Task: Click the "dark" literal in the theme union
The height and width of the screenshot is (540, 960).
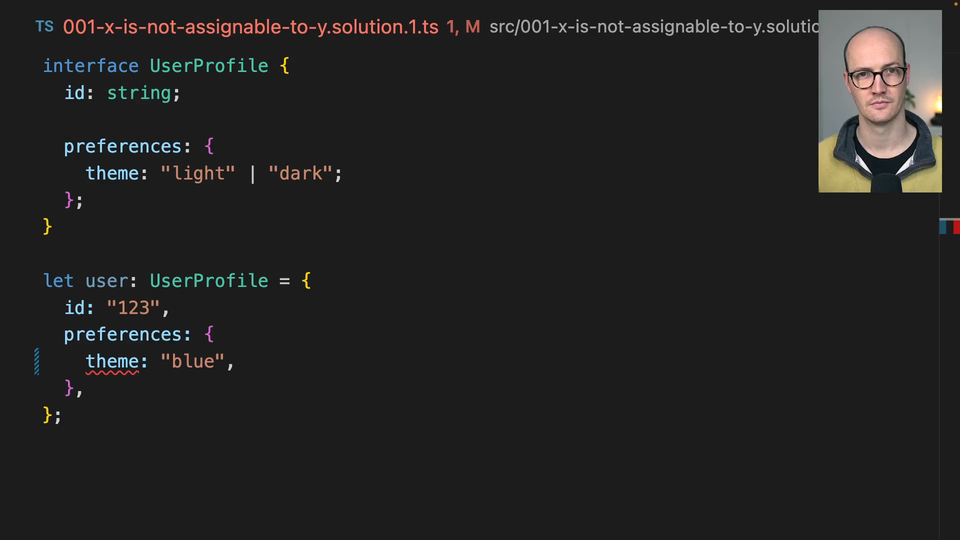Action: (x=300, y=173)
